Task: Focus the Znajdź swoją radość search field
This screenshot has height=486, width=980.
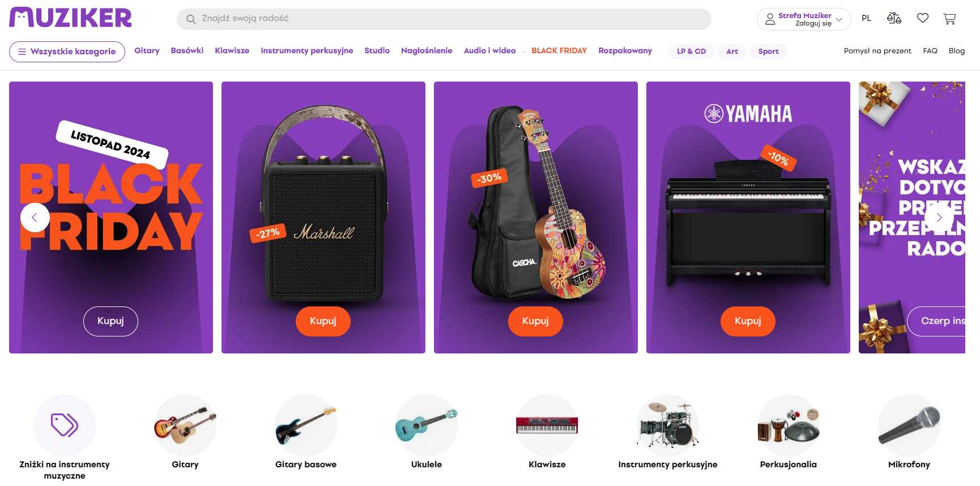Action: (444, 19)
